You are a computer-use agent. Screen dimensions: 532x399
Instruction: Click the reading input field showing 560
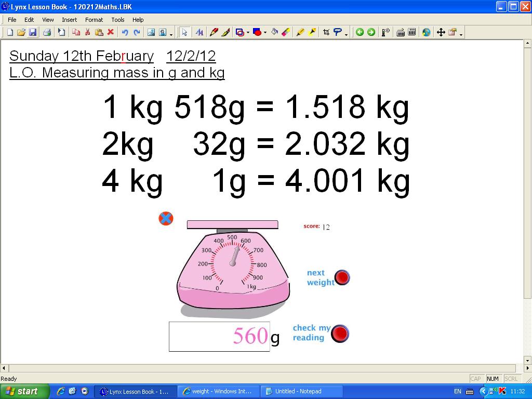[219, 337]
